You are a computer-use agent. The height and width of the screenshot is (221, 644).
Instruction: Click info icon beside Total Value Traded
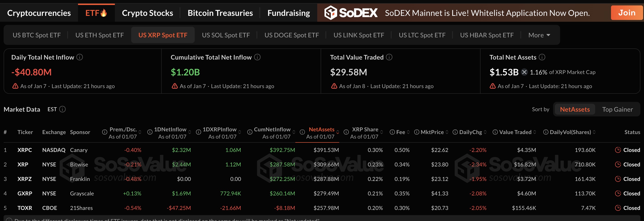(389, 57)
